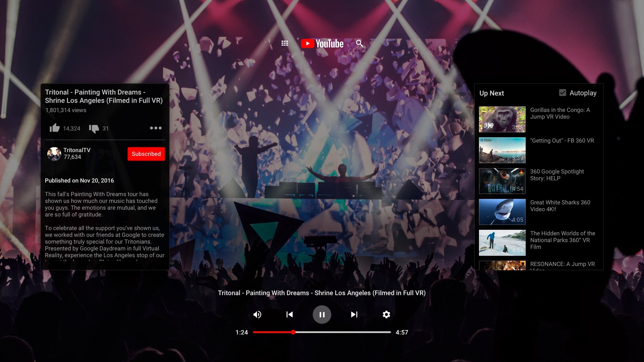
Task: Click the YouTube logo to go home
Action: (x=321, y=43)
